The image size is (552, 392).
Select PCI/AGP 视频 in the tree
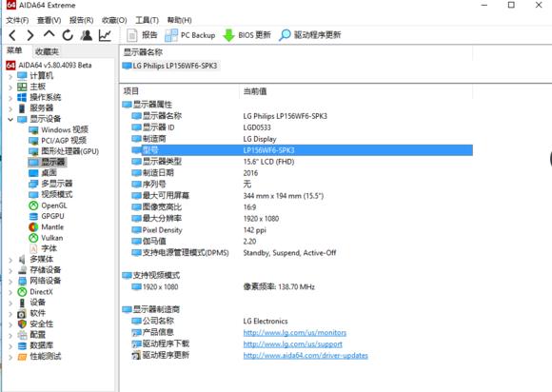(x=58, y=141)
